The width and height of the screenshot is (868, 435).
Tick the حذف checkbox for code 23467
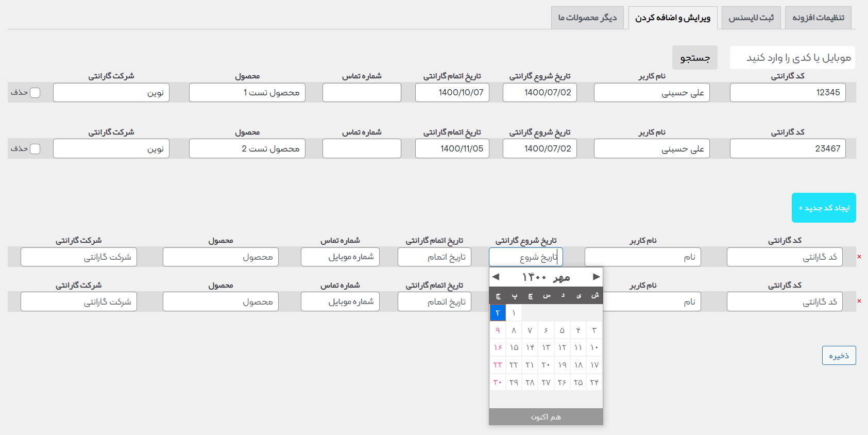coord(35,149)
